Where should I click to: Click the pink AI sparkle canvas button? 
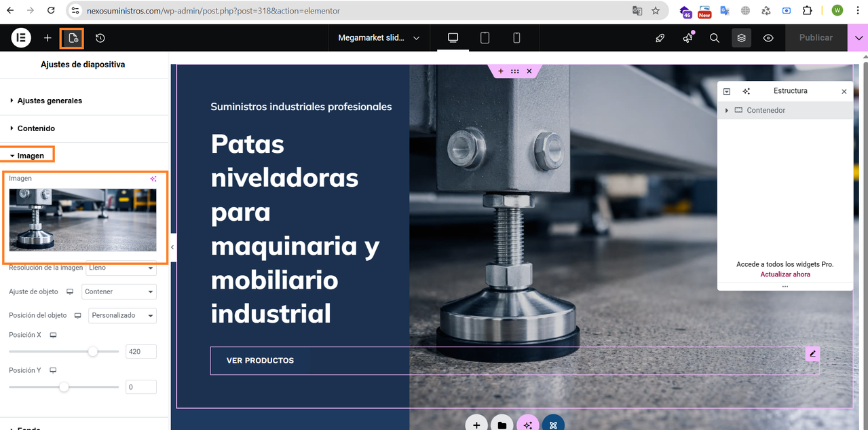coord(528,425)
